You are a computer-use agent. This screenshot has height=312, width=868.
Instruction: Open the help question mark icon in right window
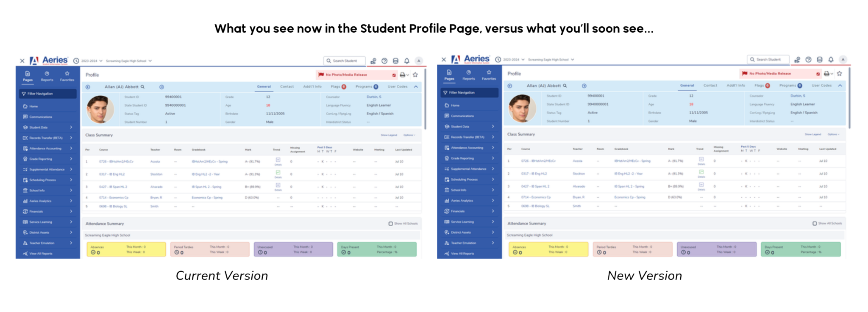(808, 60)
